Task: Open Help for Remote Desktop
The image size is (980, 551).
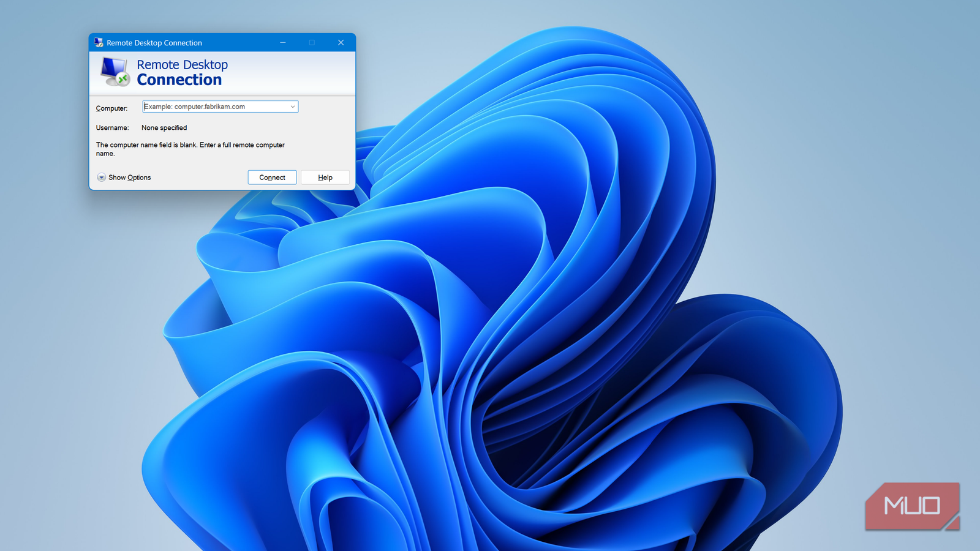Action: pyautogui.click(x=325, y=178)
